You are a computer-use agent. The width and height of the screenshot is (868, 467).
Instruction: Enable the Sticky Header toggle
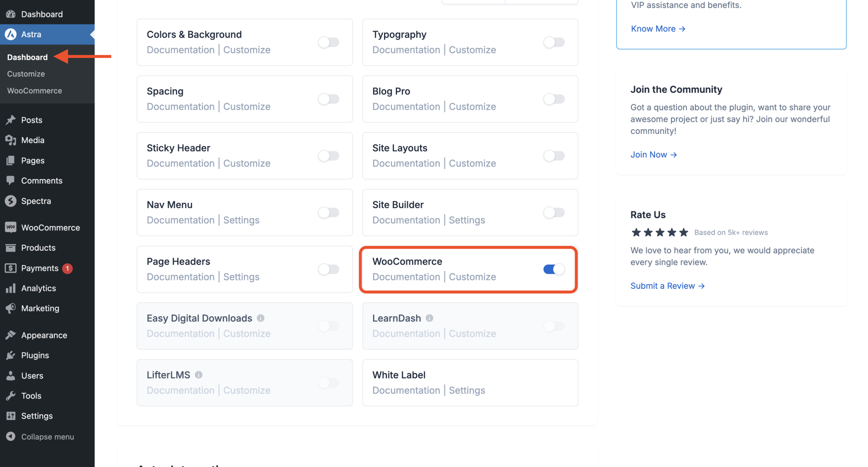328,156
